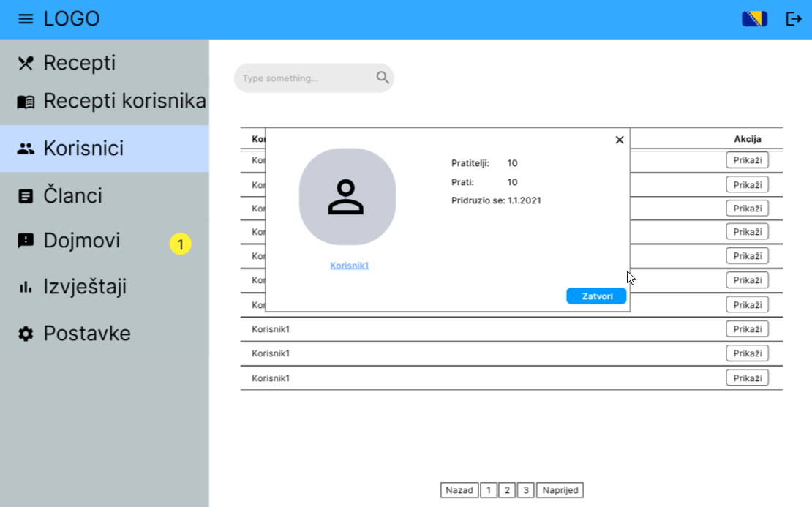Go to page 2 in pagination

tap(507, 490)
